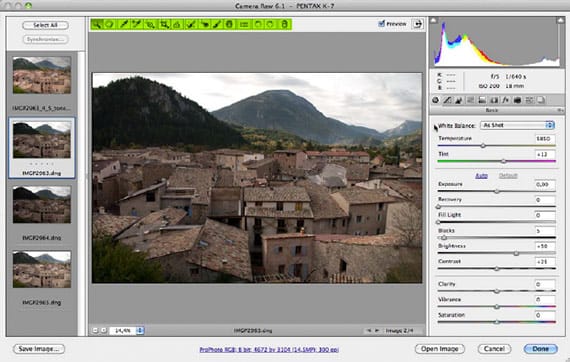This screenshot has height=362, width=570.
Task: Switch to the Basic tab
Action: tap(435, 100)
